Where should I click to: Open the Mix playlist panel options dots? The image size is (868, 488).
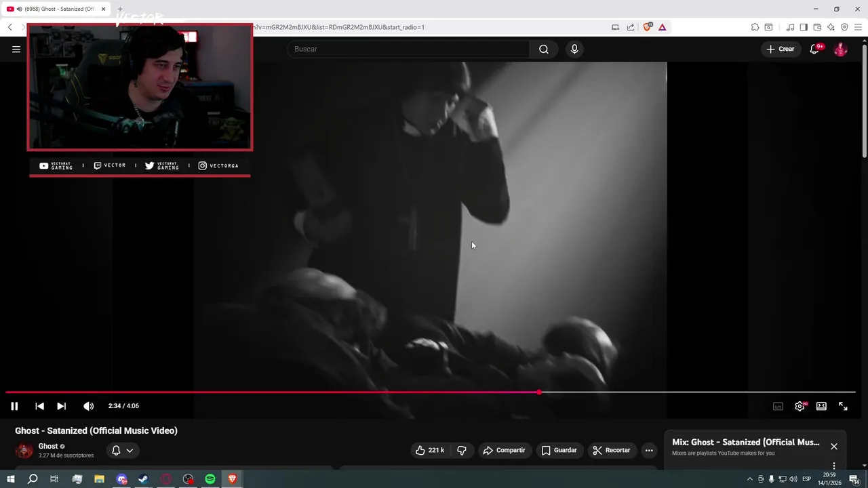pos(834,466)
